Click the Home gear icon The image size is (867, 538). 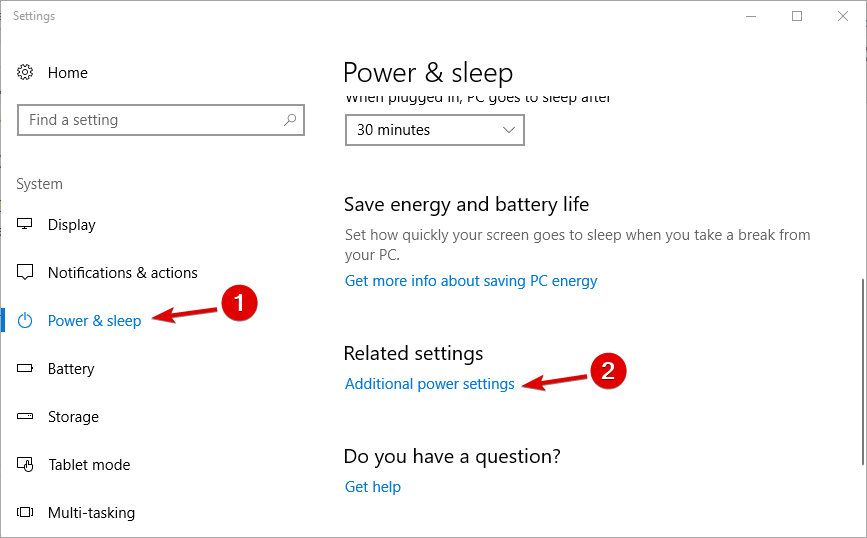click(26, 73)
